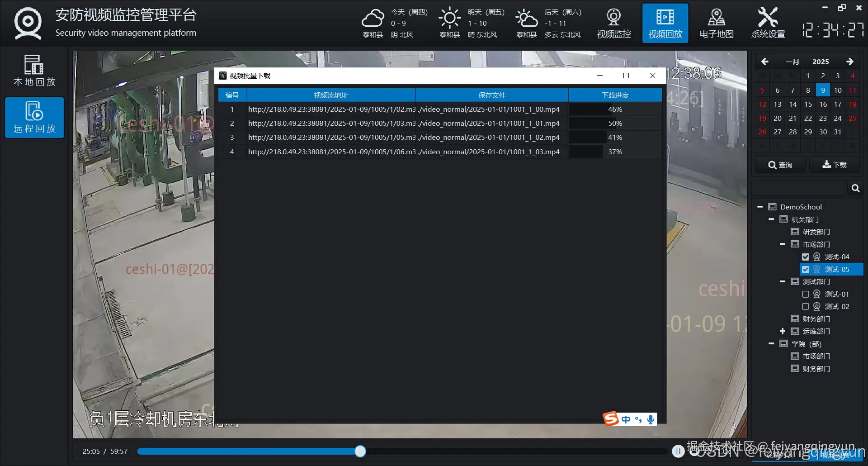Click today's cloudy weather icon
868x466 pixels.
click(x=373, y=18)
